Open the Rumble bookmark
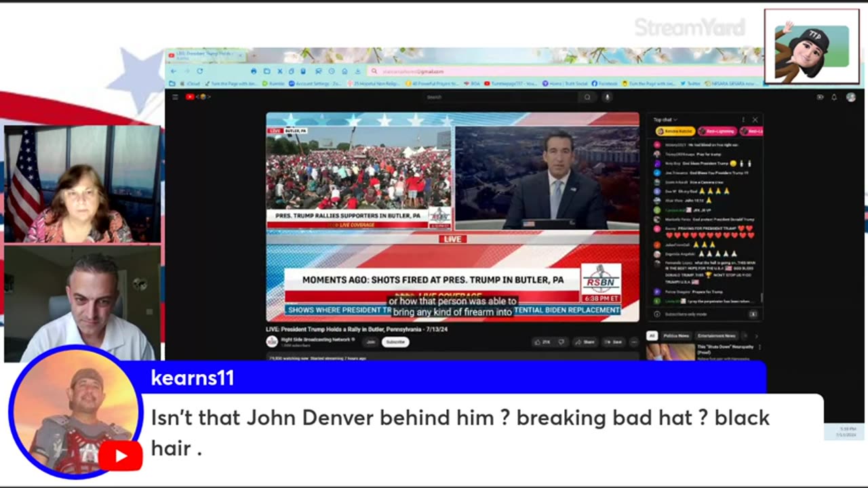Image resolution: width=868 pixels, height=488 pixels. point(273,83)
